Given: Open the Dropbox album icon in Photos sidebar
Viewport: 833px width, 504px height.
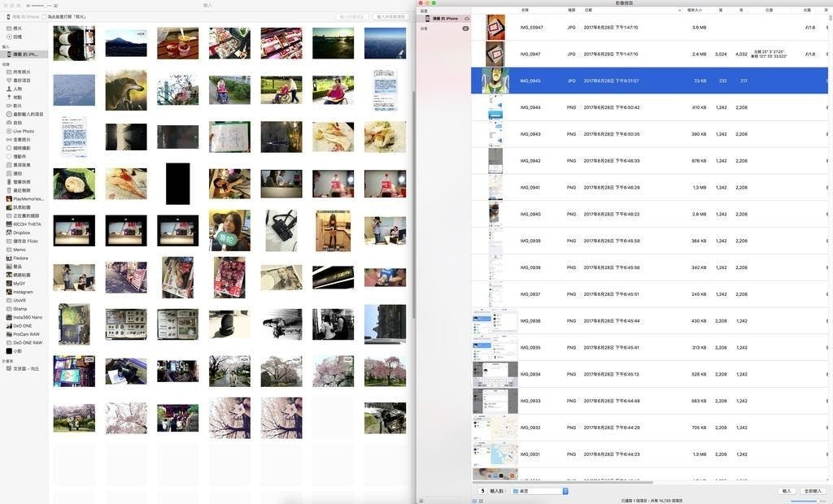Looking at the screenshot, I should 9,232.
